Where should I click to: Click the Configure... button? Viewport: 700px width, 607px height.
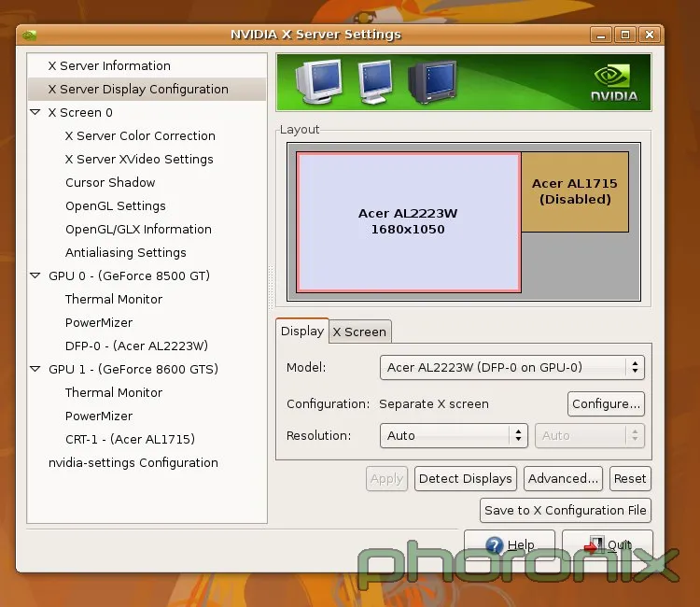[606, 403]
